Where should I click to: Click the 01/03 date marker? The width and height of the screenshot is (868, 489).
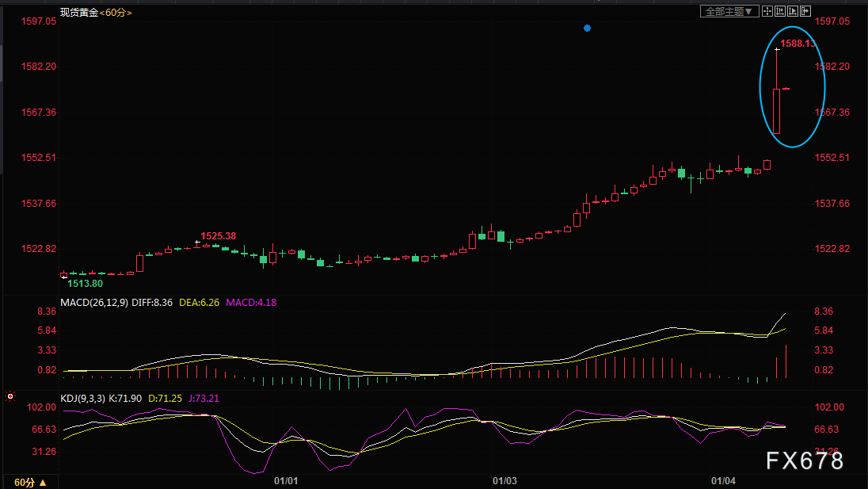[x=504, y=481]
